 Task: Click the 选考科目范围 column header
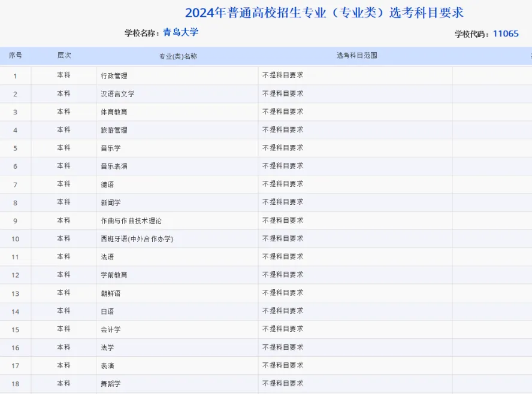[x=357, y=55]
